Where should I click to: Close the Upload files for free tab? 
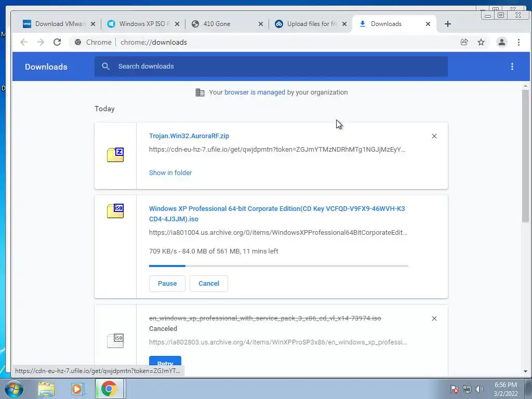click(344, 24)
